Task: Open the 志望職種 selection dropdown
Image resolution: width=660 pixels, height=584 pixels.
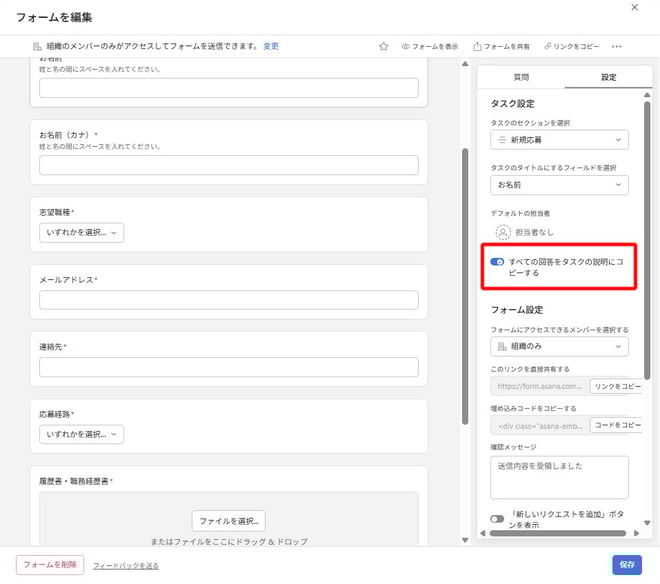Action: 81,232
